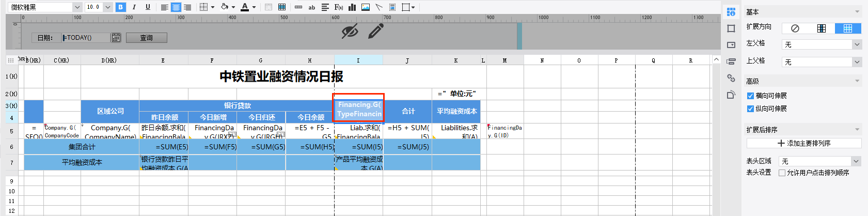Screen dimensions: 868x216
Task: Toggle underline formatting
Action: 148,7
